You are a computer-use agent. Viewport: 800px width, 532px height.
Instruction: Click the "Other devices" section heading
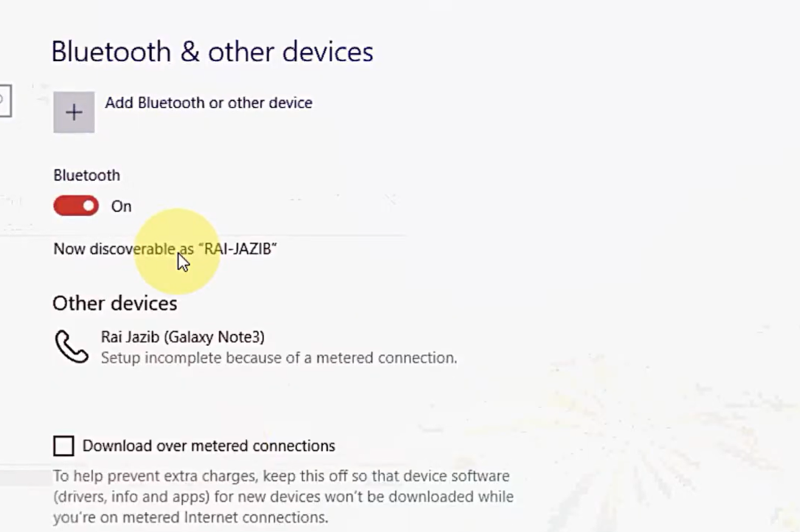pyautogui.click(x=114, y=303)
